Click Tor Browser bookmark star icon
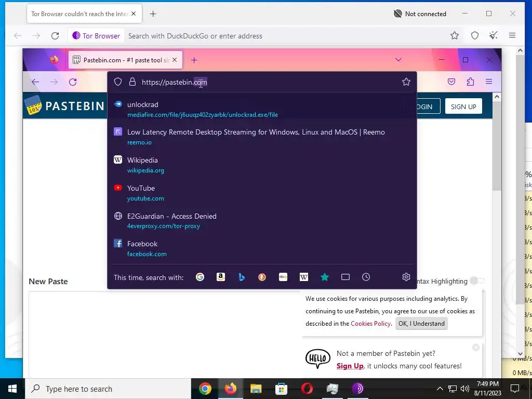This screenshot has height=399, width=532. coord(454,35)
